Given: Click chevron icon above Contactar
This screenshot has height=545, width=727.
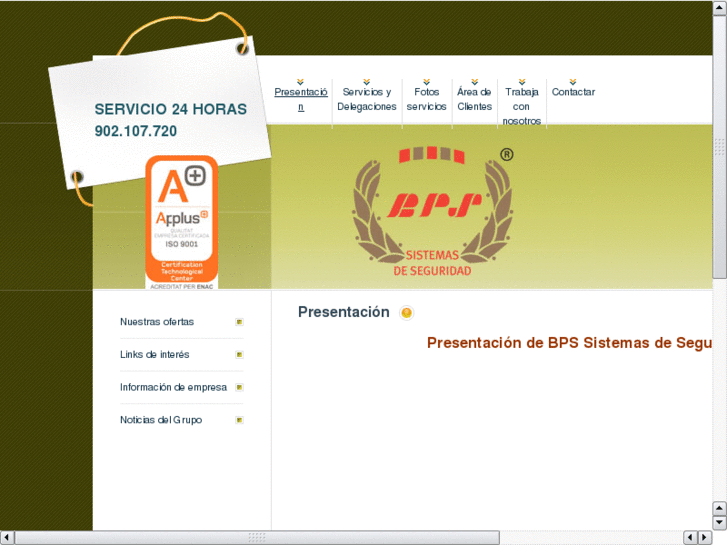Looking at the screenshot, I should [x=573, y=82].
